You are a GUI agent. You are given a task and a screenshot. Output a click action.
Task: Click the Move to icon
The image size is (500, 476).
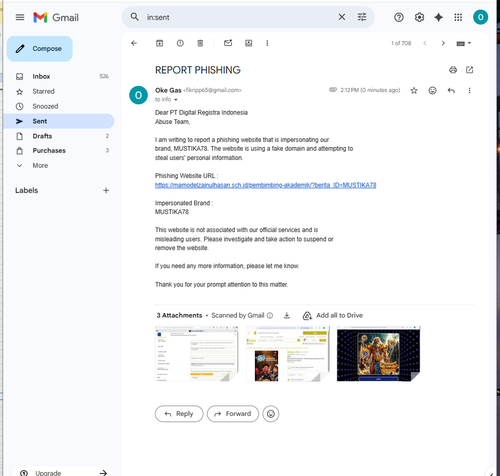click(249, 43)
